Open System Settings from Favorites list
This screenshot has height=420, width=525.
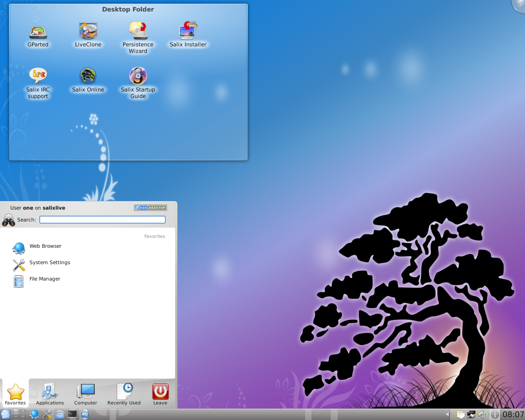point(88,265)
